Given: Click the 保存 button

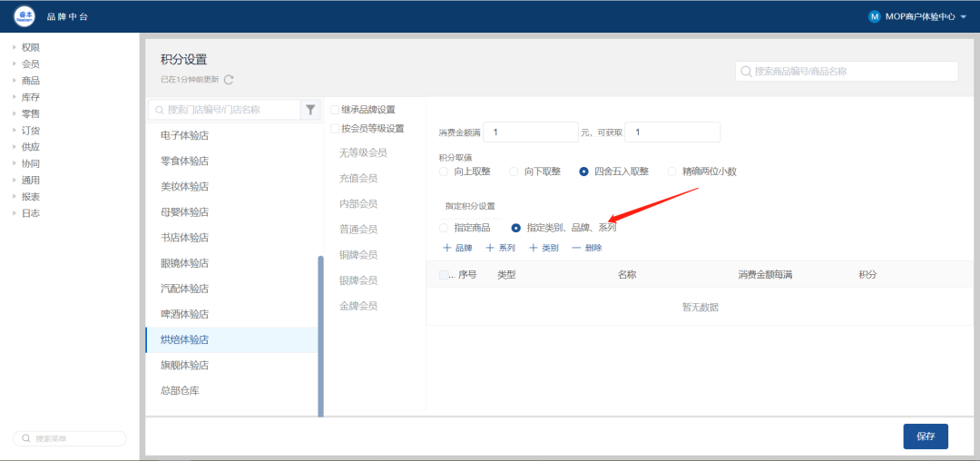Looking at the screenshot, I should tap(926, 436).
